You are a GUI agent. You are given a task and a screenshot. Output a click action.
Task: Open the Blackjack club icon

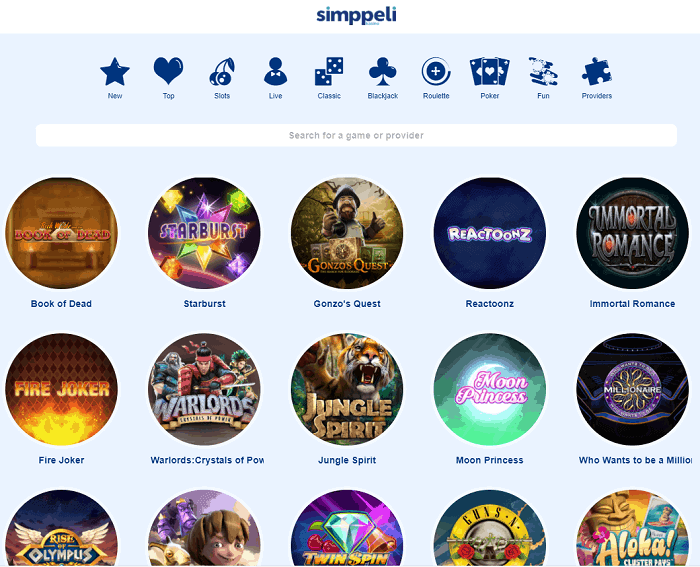pyautogui.click(x=383, y=71)
